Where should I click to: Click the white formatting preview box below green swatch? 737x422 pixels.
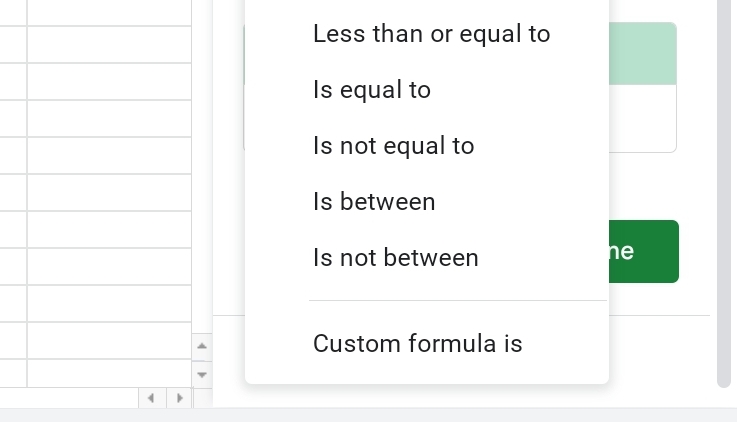[642, 118]
